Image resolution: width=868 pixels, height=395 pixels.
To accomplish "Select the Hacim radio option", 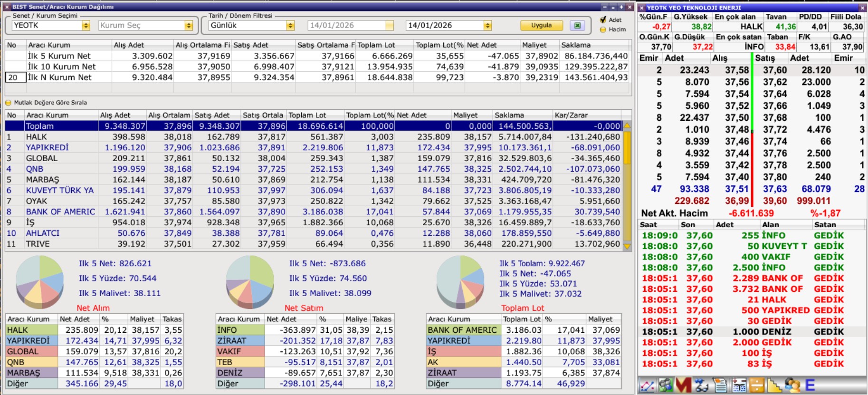I will [603, 29].
